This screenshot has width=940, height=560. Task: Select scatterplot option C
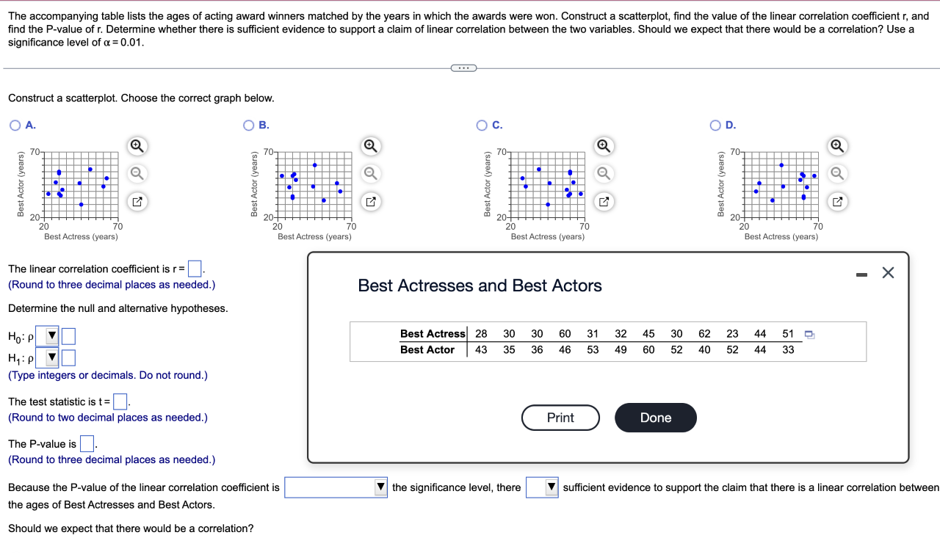(481, 125)
